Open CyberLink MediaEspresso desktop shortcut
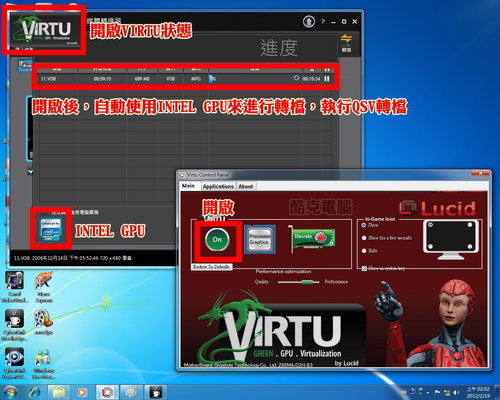 click(x=14, y=325)
